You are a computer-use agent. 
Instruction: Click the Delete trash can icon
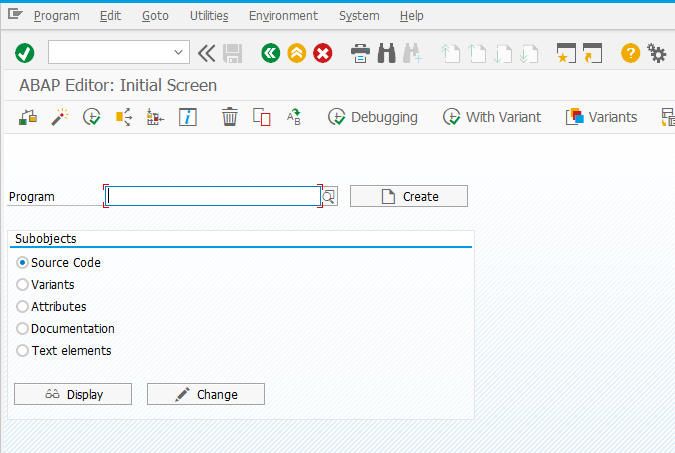click(229, 117)
